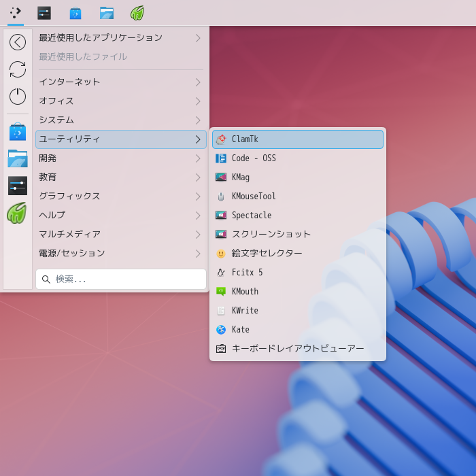Screen dimensions: 476x476
Task: Launch KMag from the submenu
Action: (298, 177)
